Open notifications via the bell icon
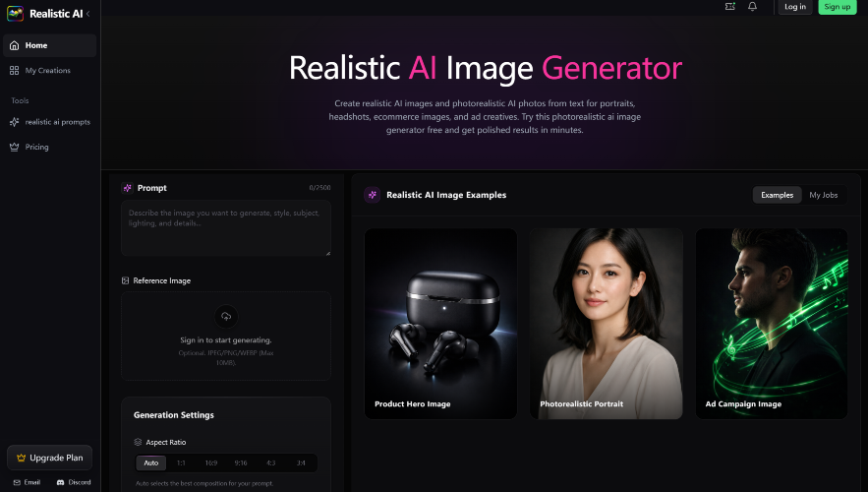 tap(752, 7)
